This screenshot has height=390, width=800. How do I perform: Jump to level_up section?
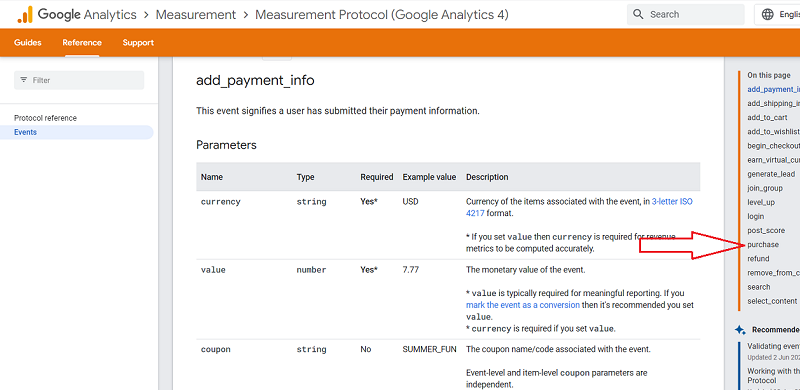(x=761, y=202)
